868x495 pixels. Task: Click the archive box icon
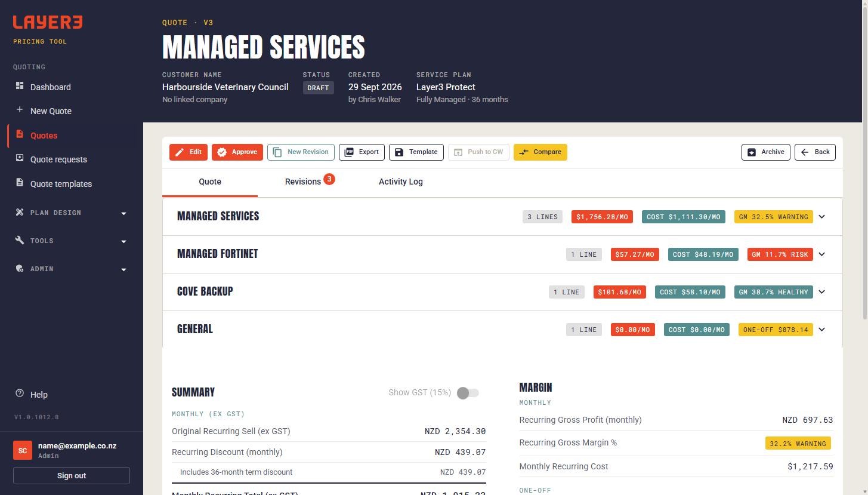tap(752, 152)
